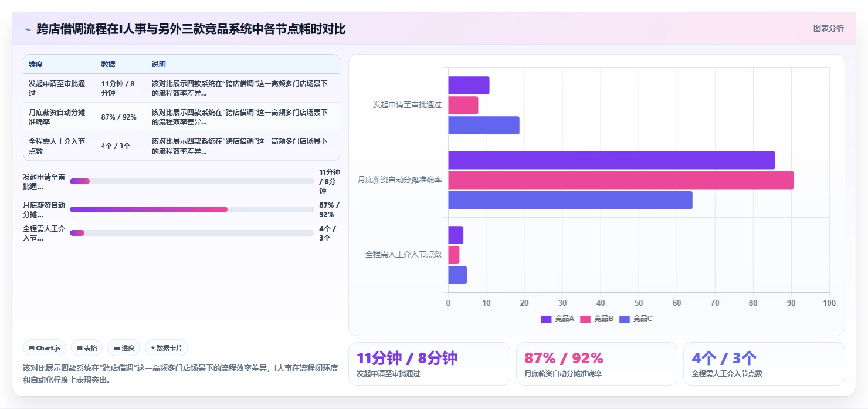Click the pink 竞品B legend color swatch
This screenshot has height=409, width=868.
click(x=585, y=319)
